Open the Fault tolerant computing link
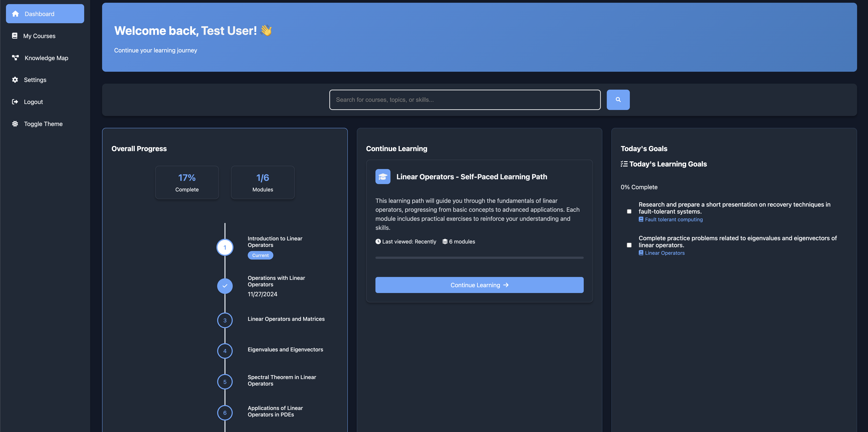This screenshot has height=432, width=868. point(673,219)
